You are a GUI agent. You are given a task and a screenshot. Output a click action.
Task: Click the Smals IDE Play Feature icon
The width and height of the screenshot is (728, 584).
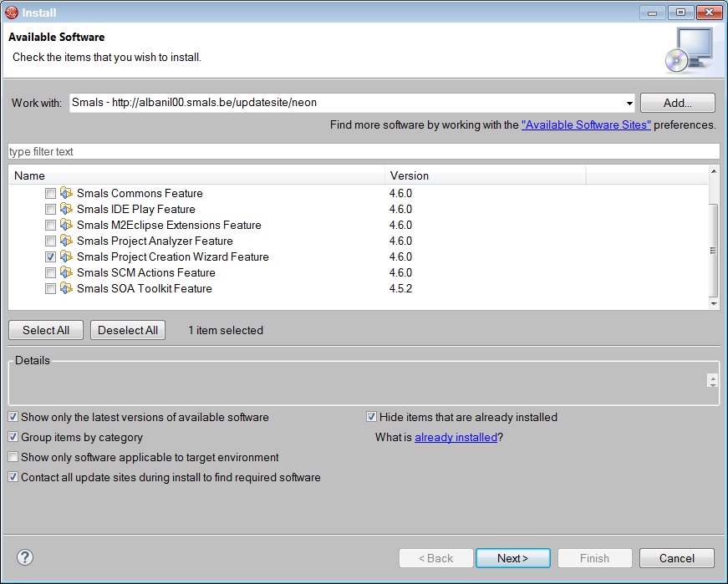tap(67, 209)
